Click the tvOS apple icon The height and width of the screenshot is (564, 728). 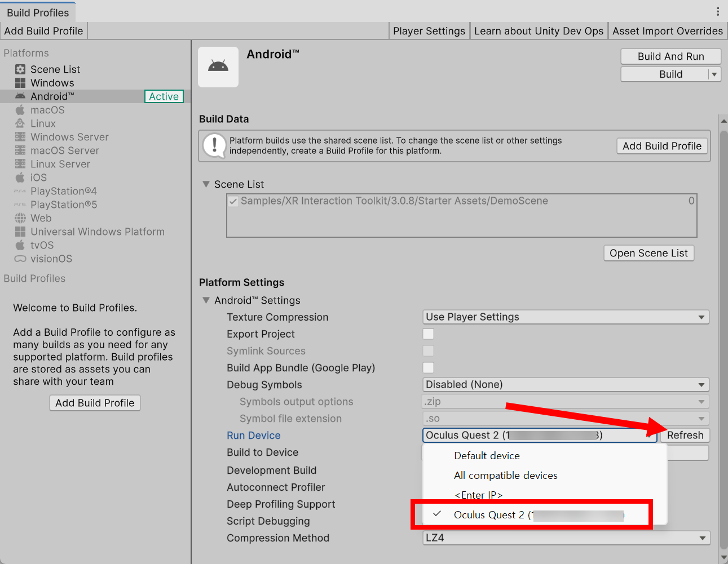tap(20, 245)
